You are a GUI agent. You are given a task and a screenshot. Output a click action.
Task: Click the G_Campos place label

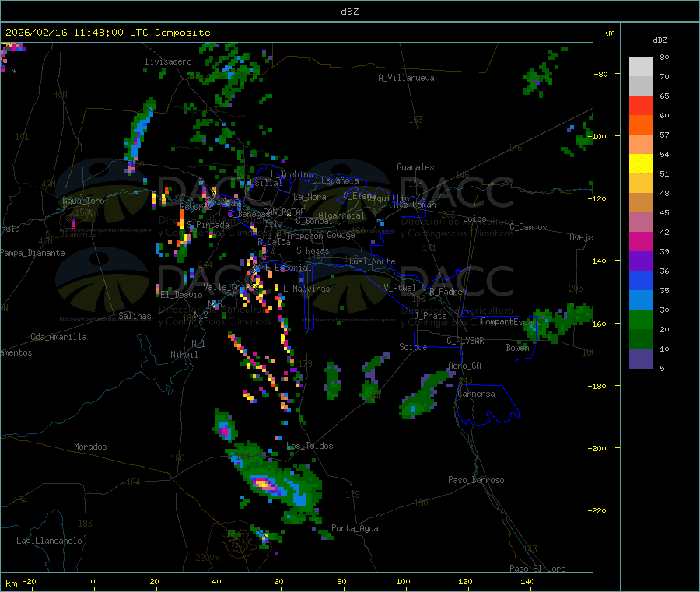tap(528, 227)
